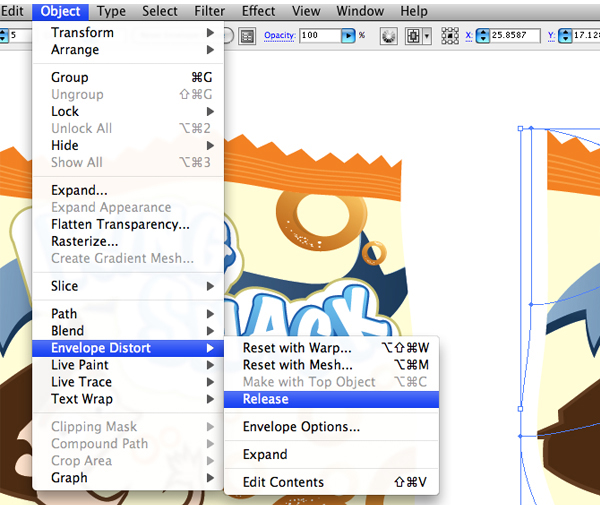Click the Recolor Artwork wheel icon
The width and height of the screenshot is (600, 505).
(x=387, y=35)
